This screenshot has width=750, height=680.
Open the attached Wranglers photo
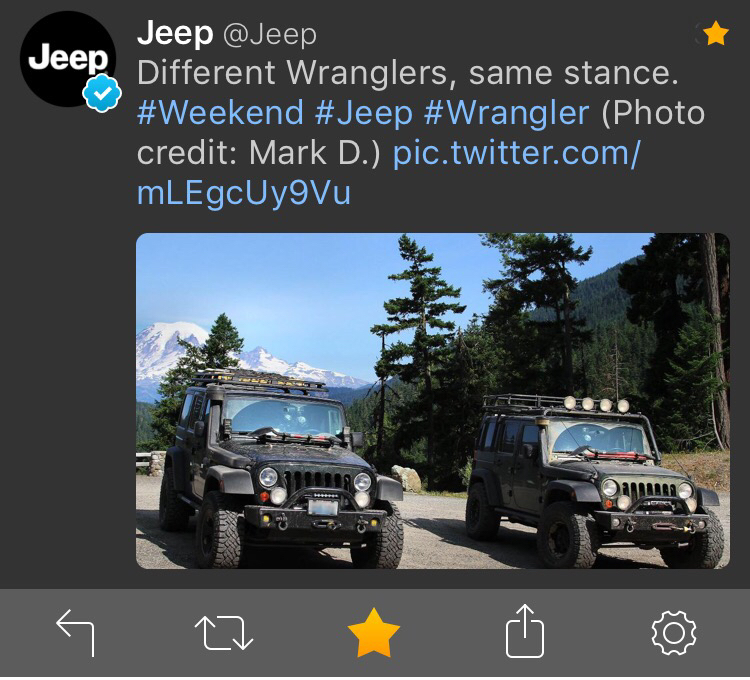pyautogui.click(x=433, y=401)
